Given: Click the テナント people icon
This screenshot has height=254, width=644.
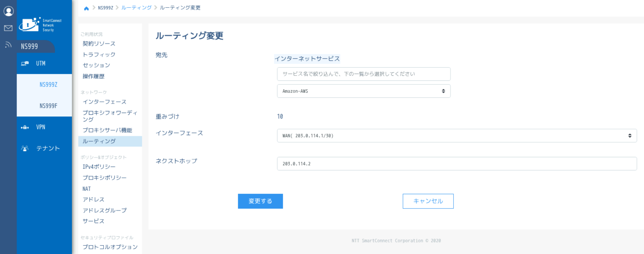Looking at the screenshot, I should 25,148.
